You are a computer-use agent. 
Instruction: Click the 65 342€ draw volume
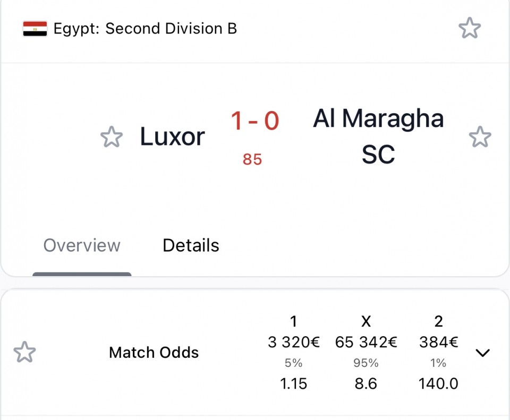click(x=366, y=342)
